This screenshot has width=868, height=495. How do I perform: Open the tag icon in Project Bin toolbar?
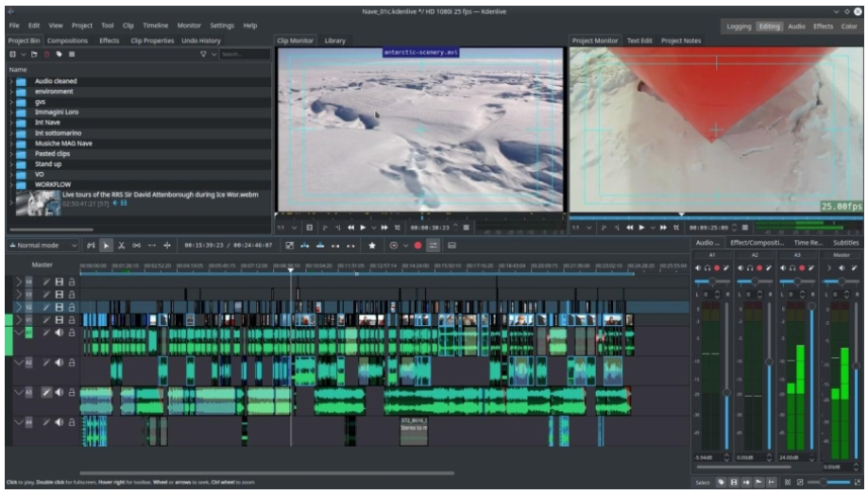60,55
